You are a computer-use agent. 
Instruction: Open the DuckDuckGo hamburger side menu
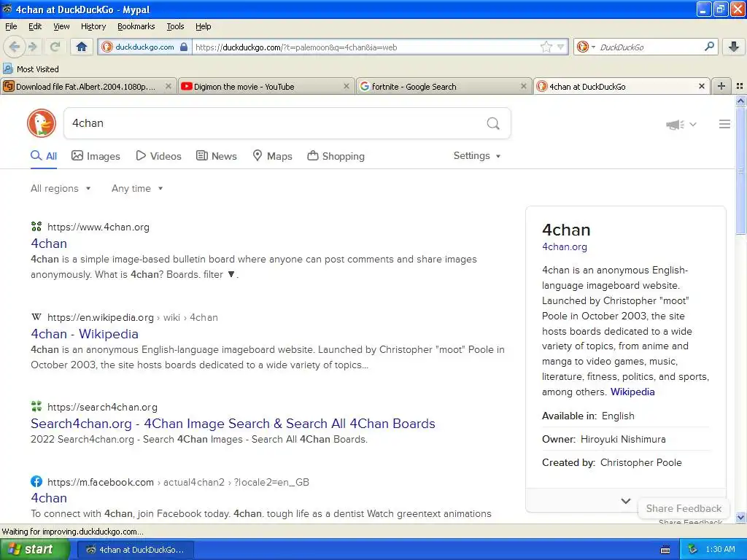[724, 124]
